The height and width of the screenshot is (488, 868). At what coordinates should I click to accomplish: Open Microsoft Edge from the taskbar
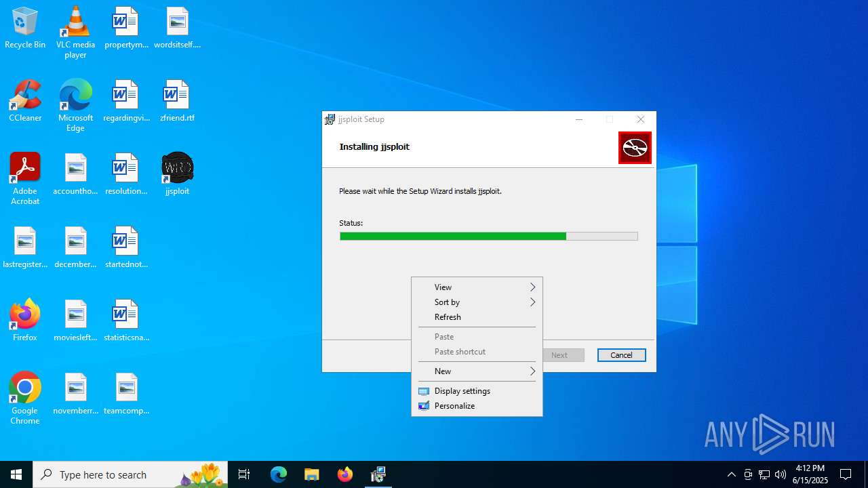click(x=279, y=474)
